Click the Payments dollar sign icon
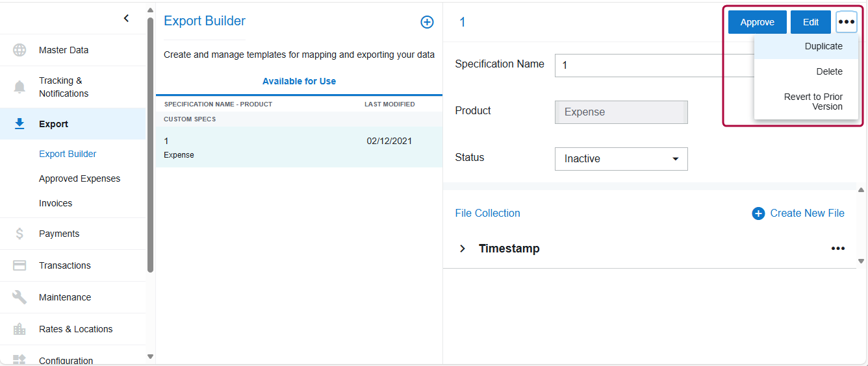868x366 pixels. point(19,234)
